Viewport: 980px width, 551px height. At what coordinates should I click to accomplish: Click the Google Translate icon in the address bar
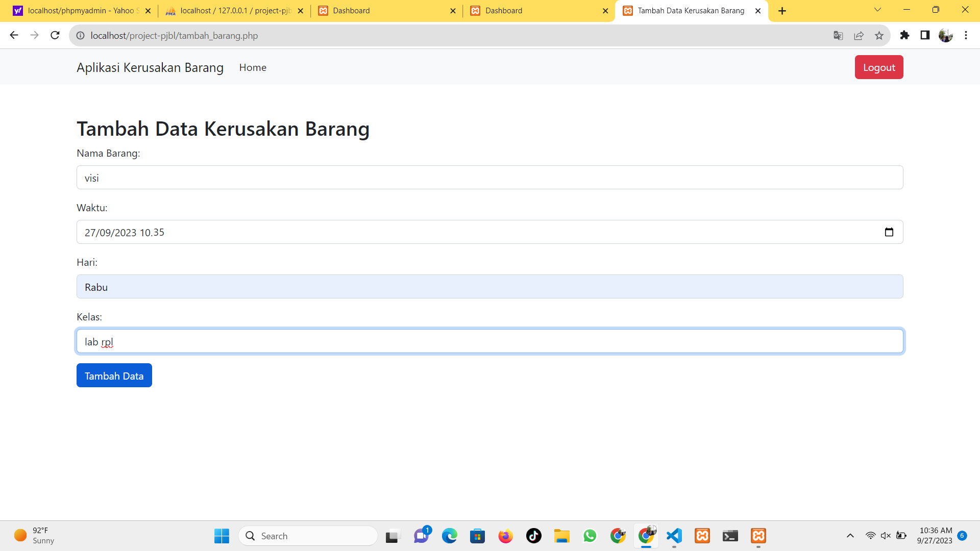coord(838,36)
